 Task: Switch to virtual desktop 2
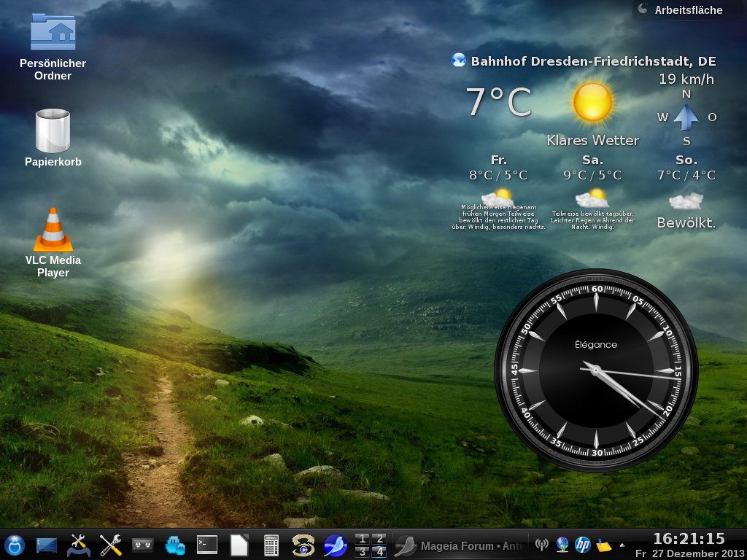[x=379, y=539]
